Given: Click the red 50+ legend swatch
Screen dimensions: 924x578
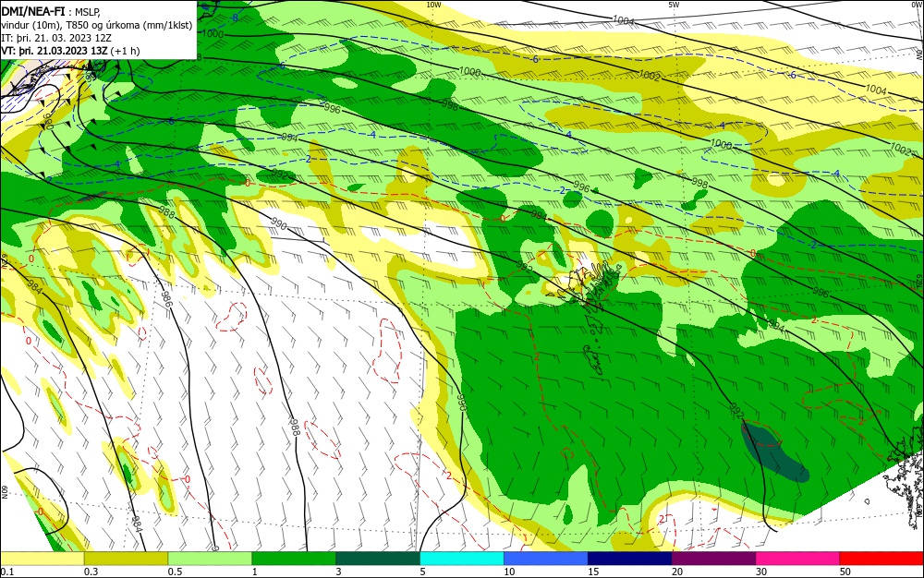Looking at the screenshot, I should coord(881,559).
